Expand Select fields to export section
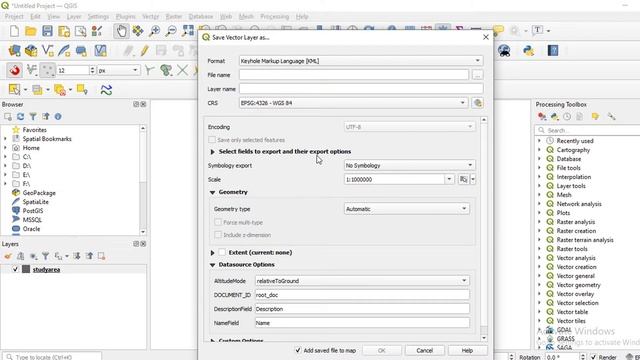Image resolution: width=640 pixels, height=360 pixels. click(212, 152)
